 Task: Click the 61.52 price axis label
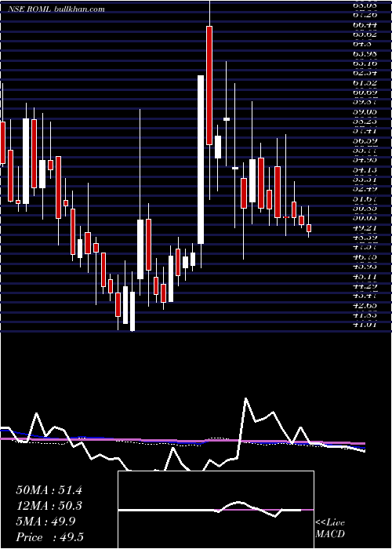tap(365, 82)
